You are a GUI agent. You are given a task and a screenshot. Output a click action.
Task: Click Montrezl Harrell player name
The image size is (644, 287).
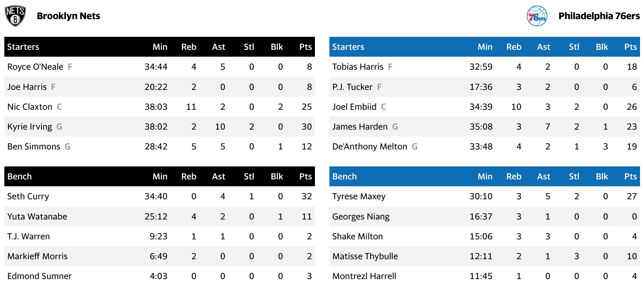[x=364, y=276]
